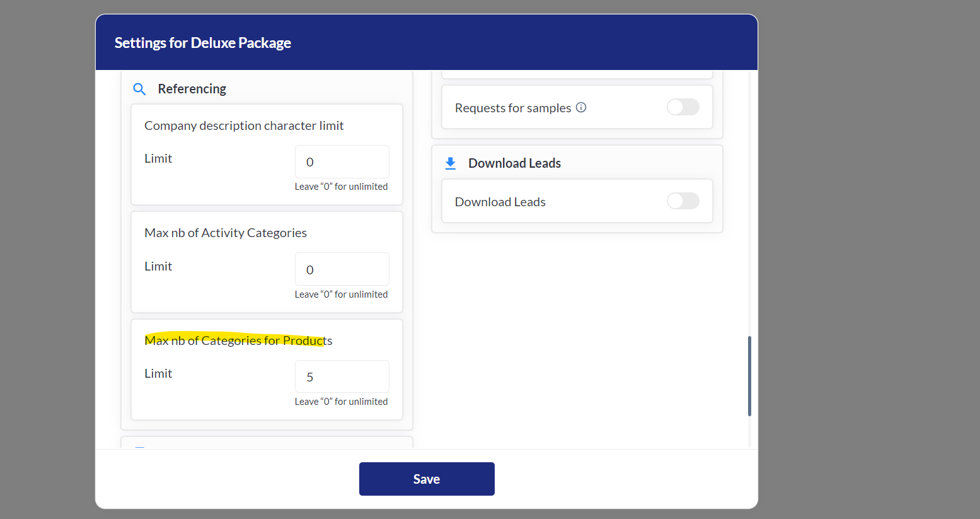Screen dimensions: 980x519
Task: Click unlimited hint under Company description limit
Action: pos(341,187)
